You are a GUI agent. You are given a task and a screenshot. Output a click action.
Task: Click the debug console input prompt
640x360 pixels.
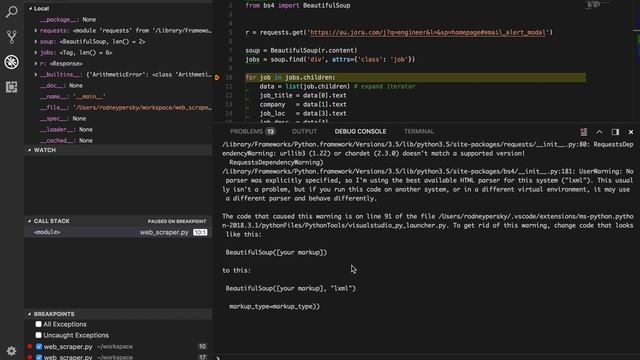429,358
